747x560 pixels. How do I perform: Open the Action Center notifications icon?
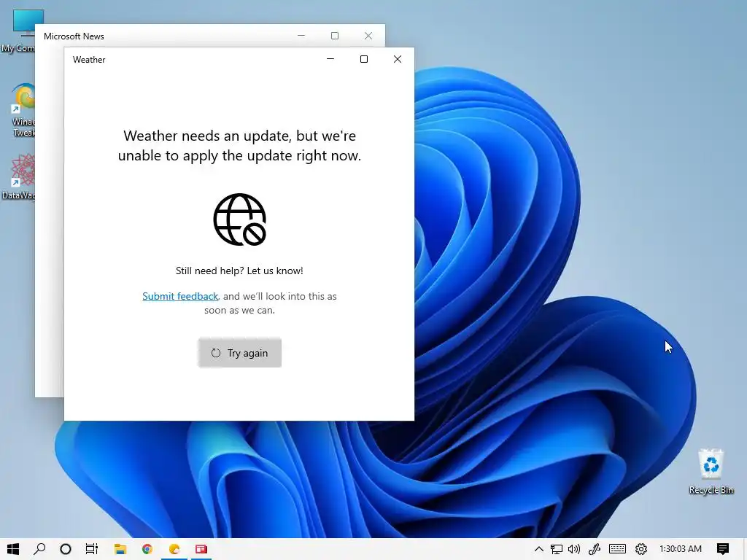723,549
